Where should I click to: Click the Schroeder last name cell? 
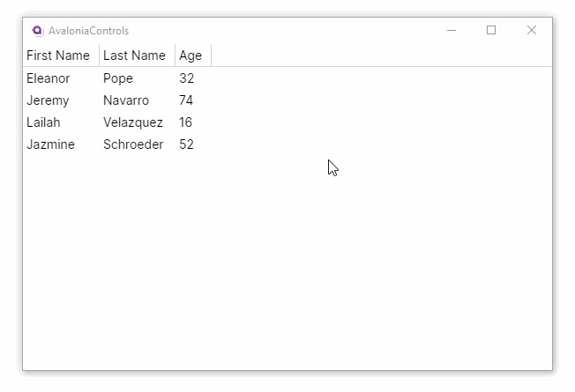click(133, 144)
